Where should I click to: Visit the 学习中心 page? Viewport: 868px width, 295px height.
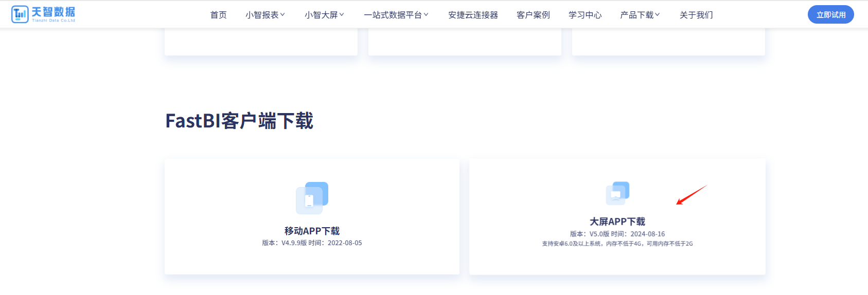point(585,15)
